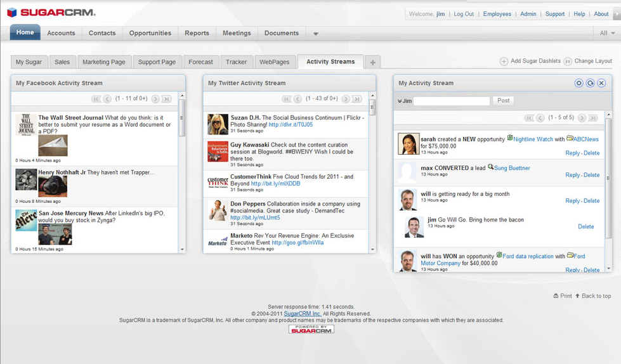Switch to the Tracker page tab

click(x=236, y=62)
